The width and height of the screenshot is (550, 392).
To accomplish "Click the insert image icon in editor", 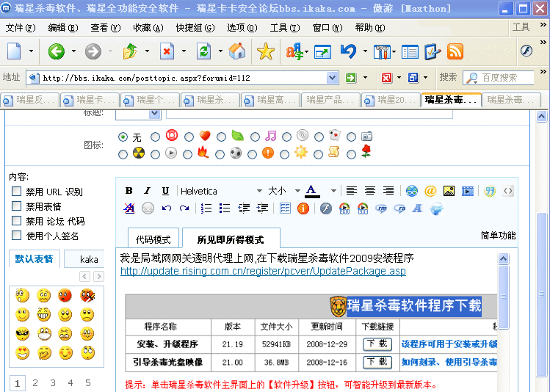I will pyautogui.click(x=449, y=191).
